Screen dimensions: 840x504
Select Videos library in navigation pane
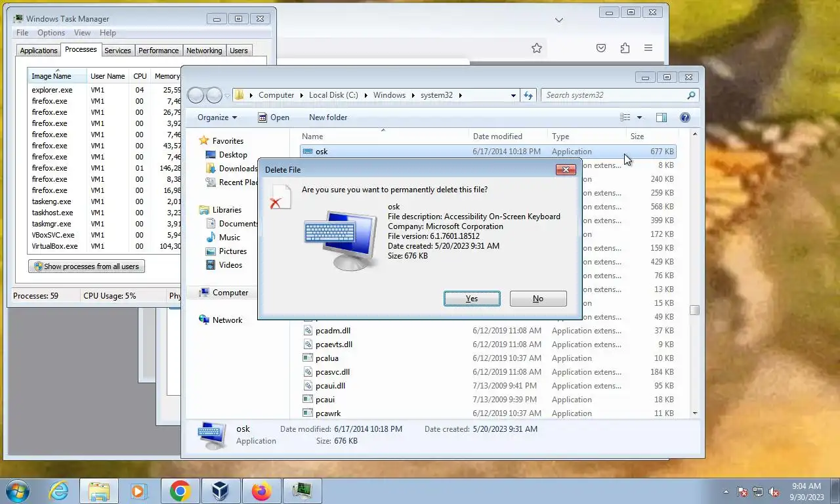(x=230, y=265)
